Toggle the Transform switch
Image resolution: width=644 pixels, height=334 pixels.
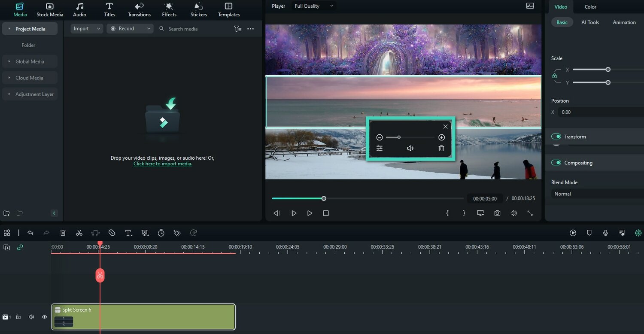pos(556,137)
